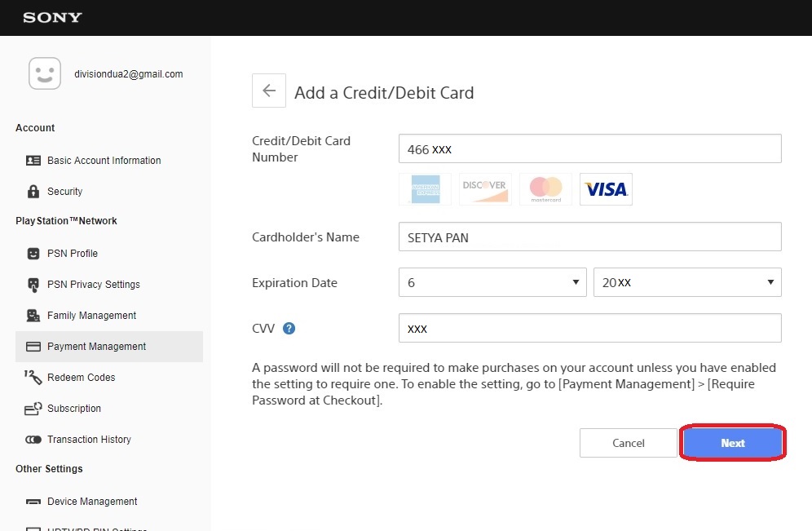Click the Discover card logo
This screenshot has width=812, height=531.
pos(485,189)
